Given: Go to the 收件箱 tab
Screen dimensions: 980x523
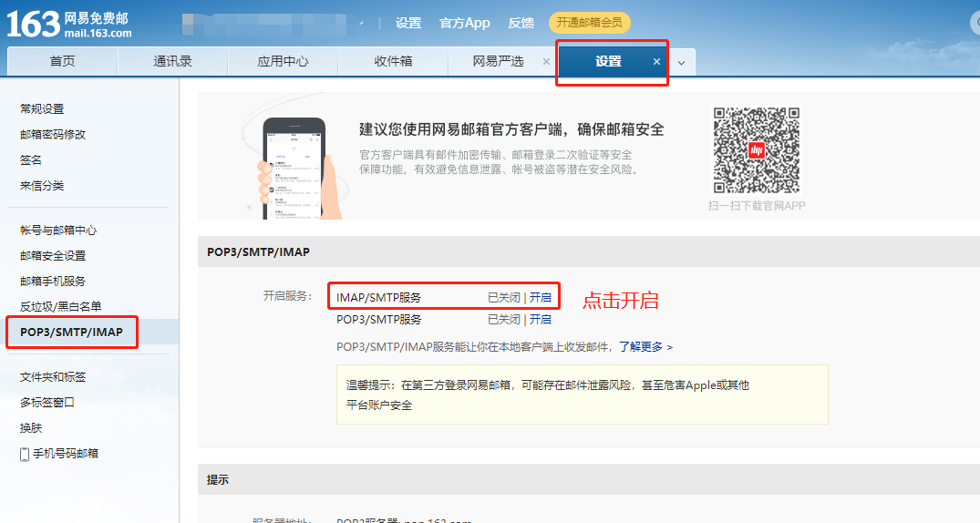Looking at the screenshot, I should (x=393, y=61).
